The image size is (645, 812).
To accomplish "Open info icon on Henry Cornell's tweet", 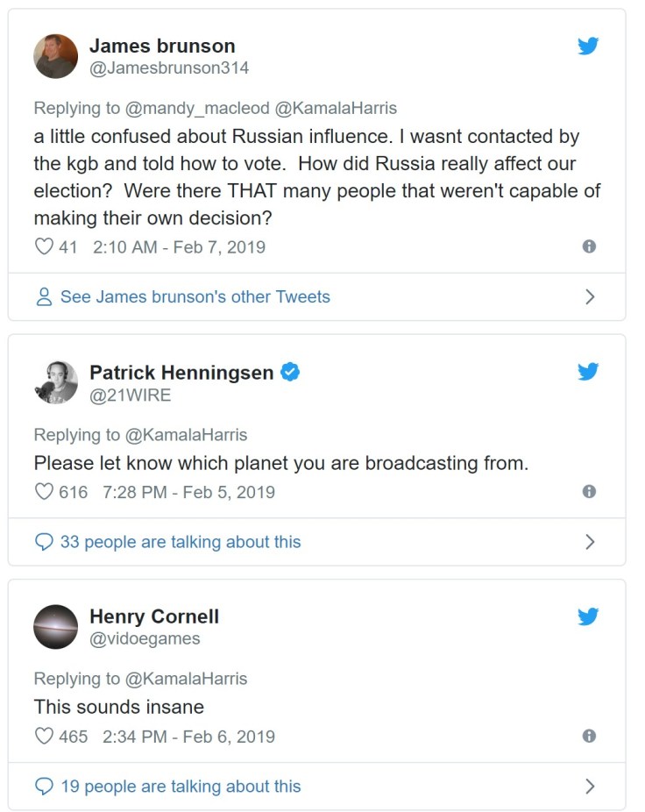I will [589, 737].
